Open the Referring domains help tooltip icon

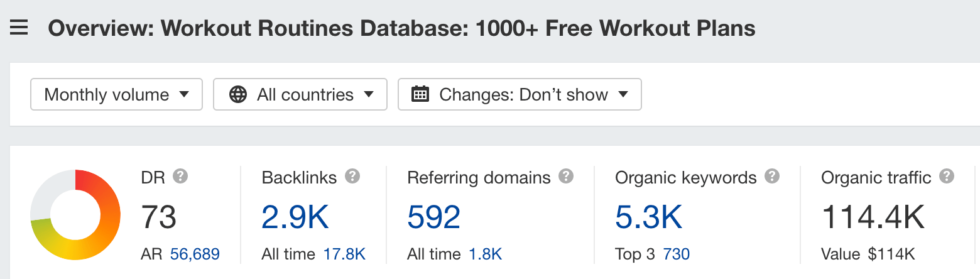click(566, 177)
